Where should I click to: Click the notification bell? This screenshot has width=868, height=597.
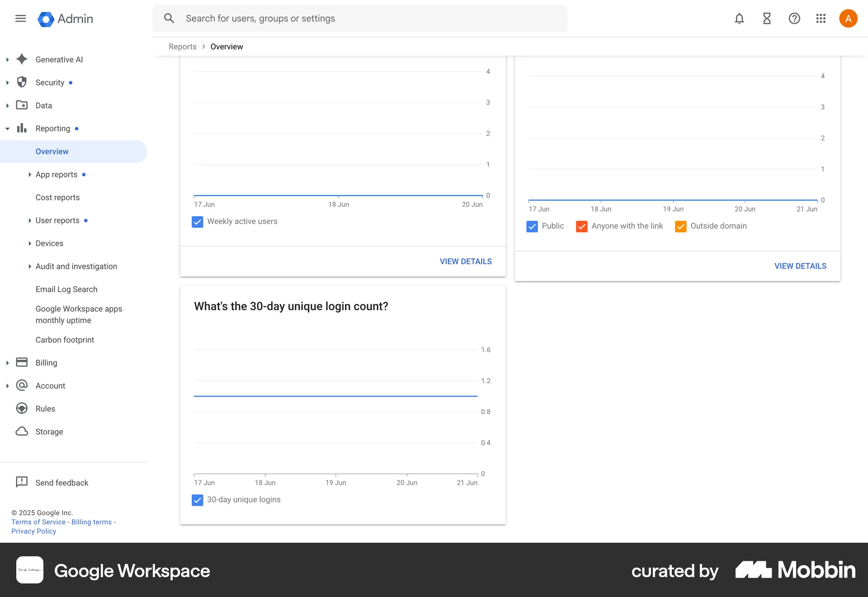click(739, 18)
